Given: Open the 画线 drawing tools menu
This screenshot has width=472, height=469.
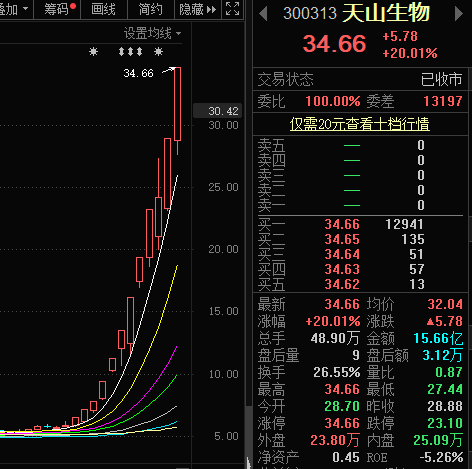Looking at the screenshot, I should coord(104,9).
